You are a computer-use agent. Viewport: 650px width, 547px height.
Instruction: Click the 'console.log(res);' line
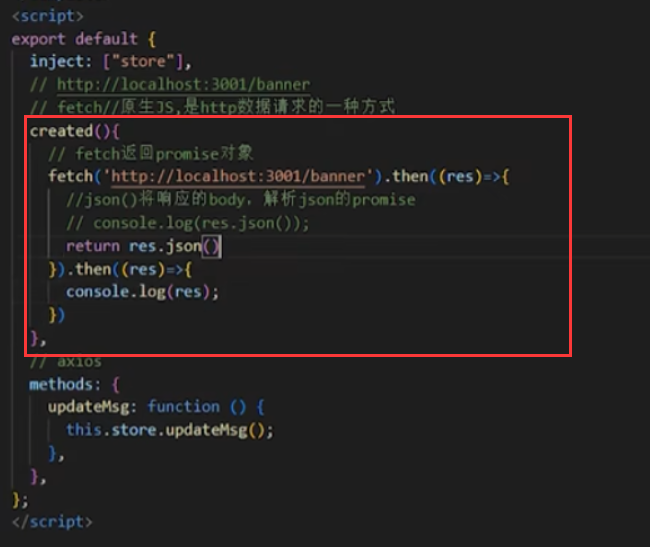142,293
